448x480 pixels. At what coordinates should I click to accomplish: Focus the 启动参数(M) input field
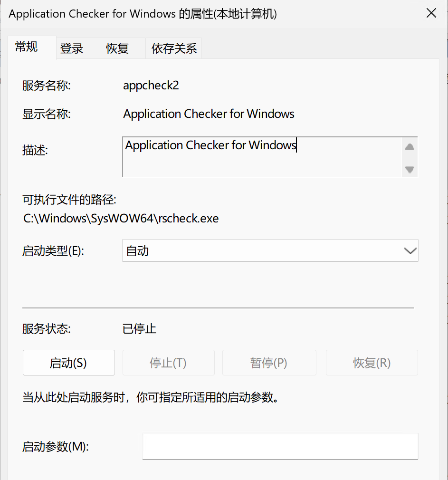280,446
